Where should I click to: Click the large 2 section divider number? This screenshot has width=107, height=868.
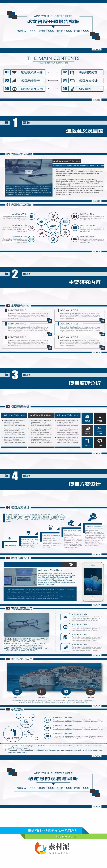coord(15,274)
